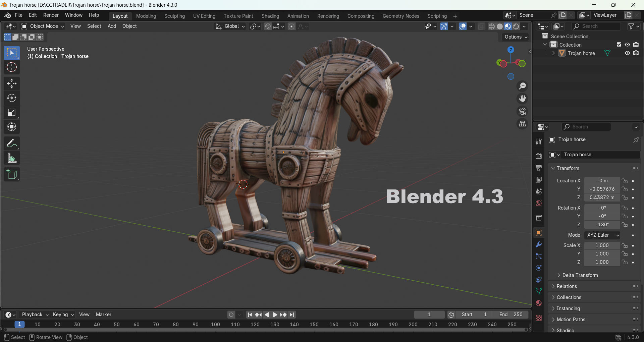Switch to Shading workspace tab

270,16
